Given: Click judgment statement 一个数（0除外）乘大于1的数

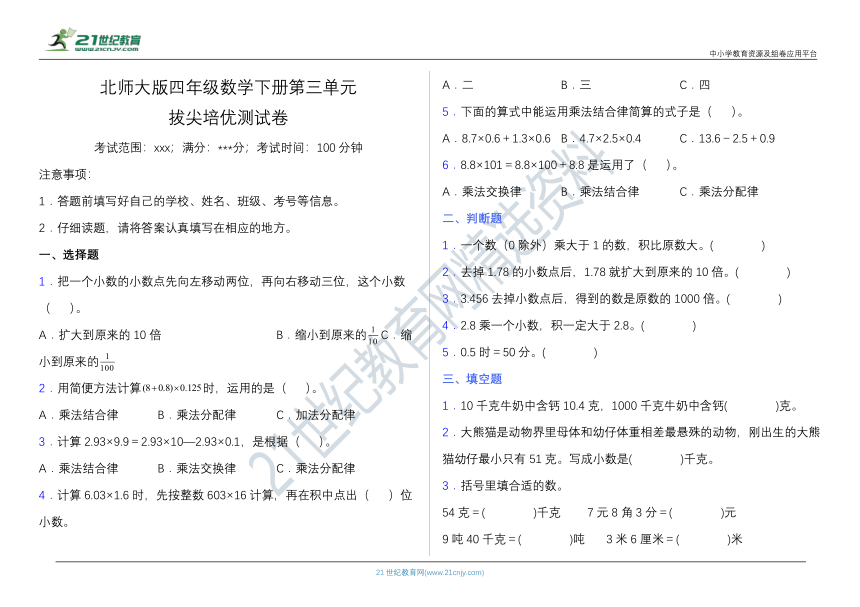Looking at the screenshot, I should tap(604, 245).
